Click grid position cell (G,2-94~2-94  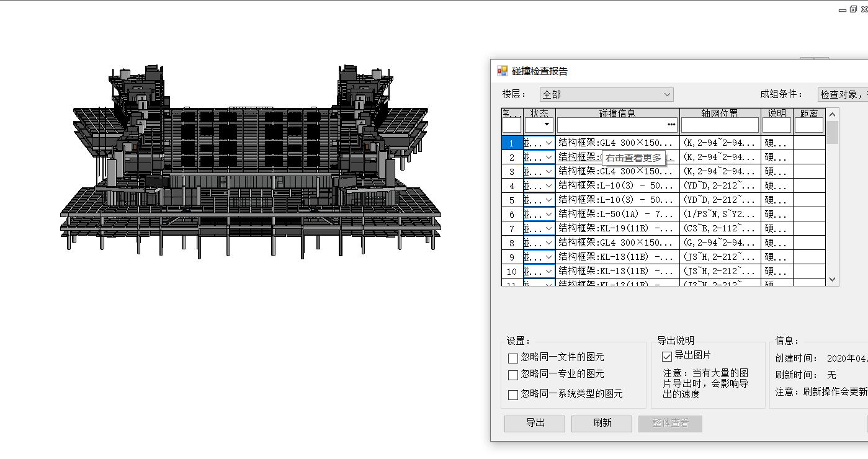click(x=720, y=243)
